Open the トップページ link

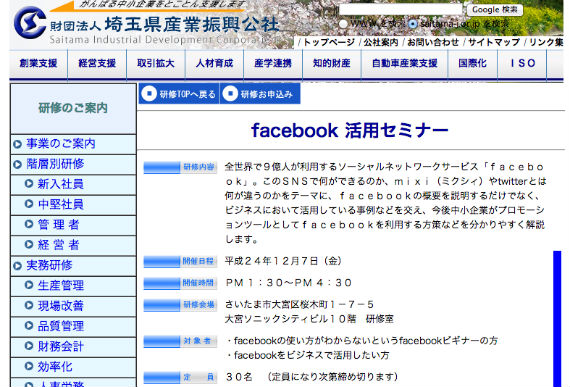[329, 42]
